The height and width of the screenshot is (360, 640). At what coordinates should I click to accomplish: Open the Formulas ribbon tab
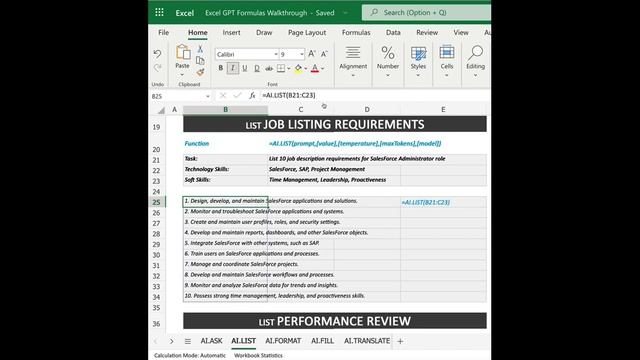[x=356, y=32]
